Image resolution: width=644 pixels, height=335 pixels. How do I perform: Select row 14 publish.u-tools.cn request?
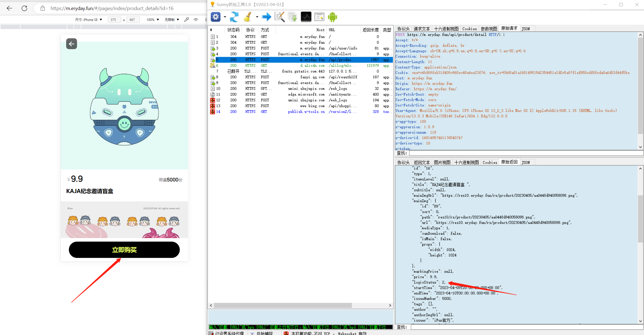pyautogui.click(x=300, y=112)
